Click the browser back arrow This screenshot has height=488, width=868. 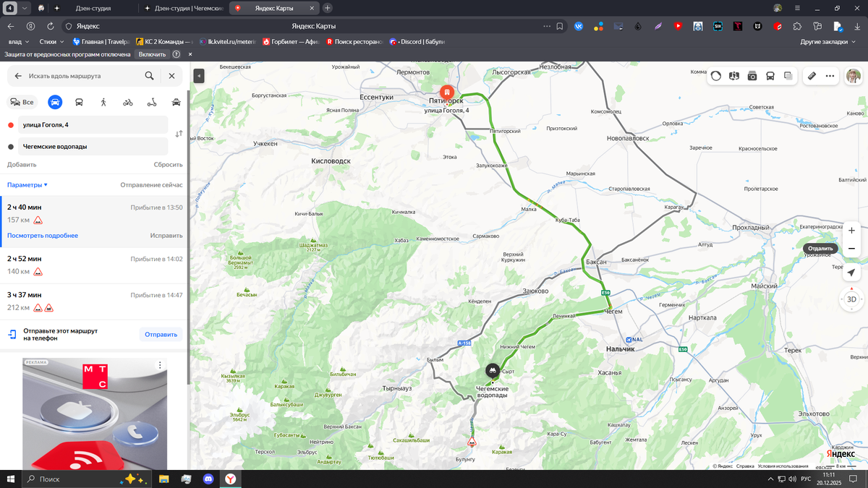point(11,26)
